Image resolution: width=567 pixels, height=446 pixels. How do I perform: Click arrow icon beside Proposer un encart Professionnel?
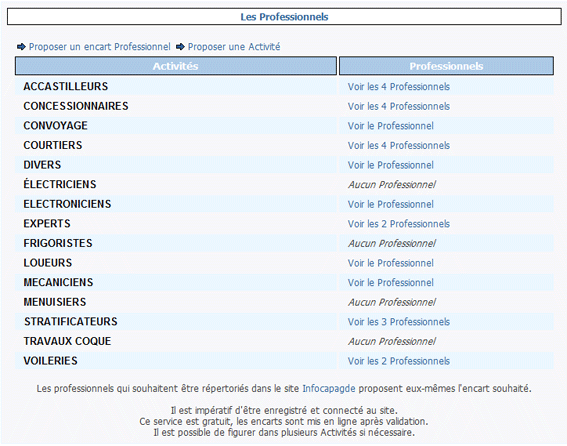[x=21, y=47]
